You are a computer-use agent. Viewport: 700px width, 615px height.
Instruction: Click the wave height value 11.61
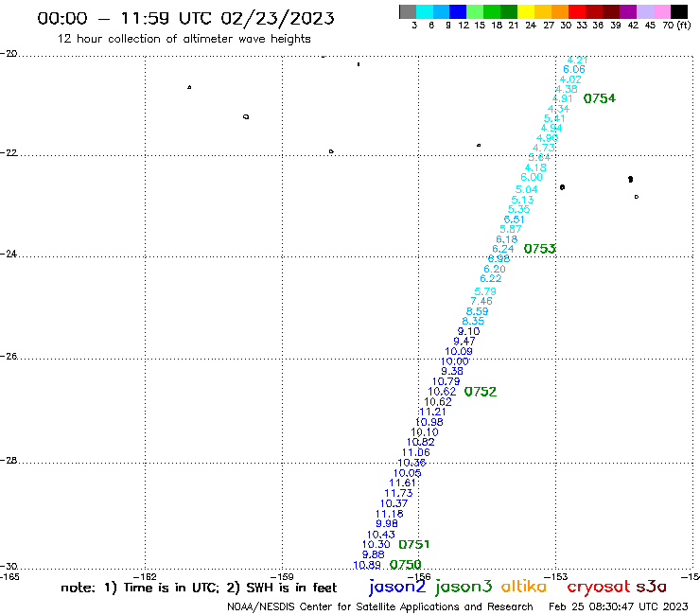coord(402,483)
